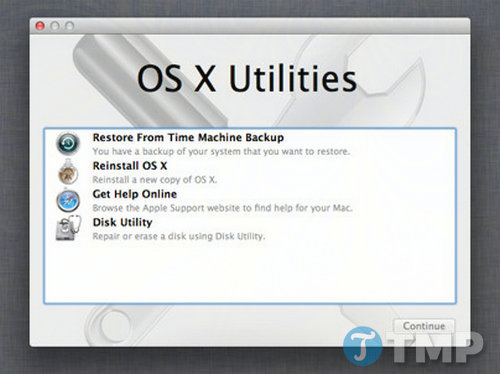The image size is (500, 374).
Task: Click the Disk Utility stethoscope icon
Action: tap(68, 228)
